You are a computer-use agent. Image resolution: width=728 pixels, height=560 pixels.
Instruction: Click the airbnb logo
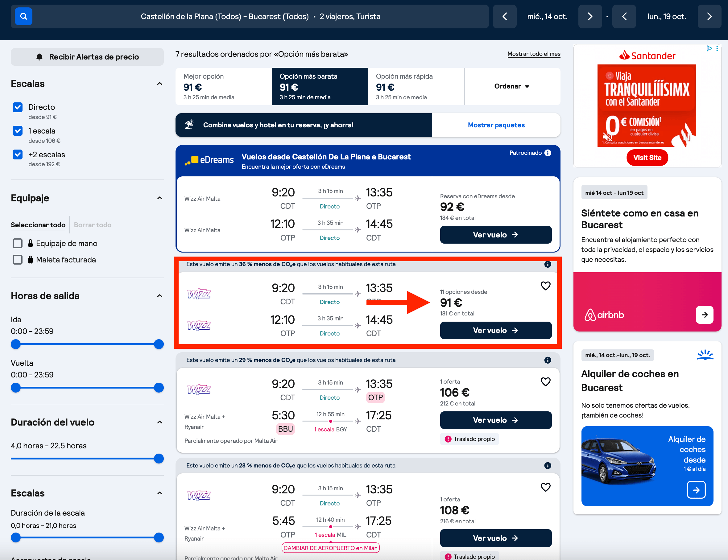604,315
